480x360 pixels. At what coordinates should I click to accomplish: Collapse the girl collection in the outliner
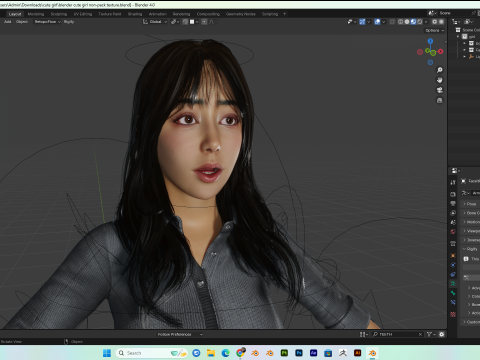coord(458,36)
